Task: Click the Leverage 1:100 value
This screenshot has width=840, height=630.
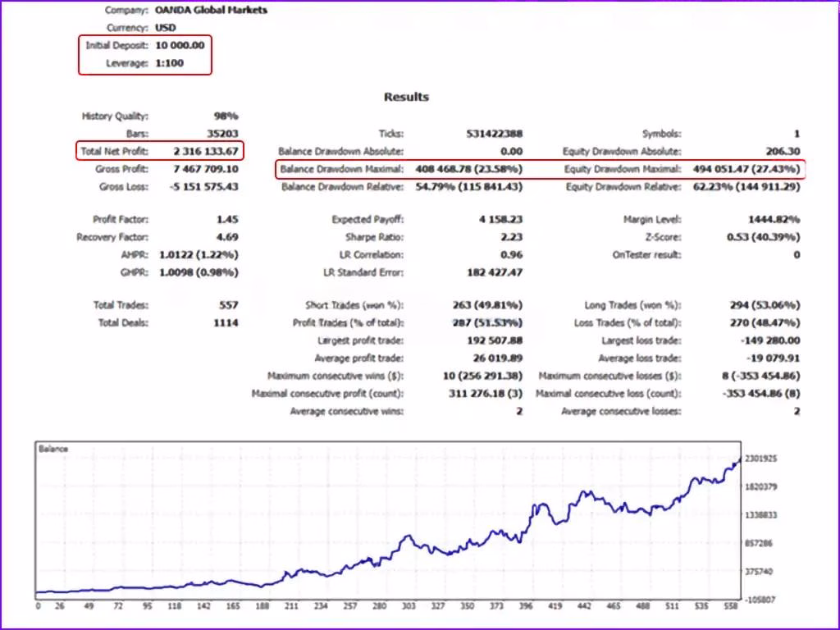Action: coord(170,63)
